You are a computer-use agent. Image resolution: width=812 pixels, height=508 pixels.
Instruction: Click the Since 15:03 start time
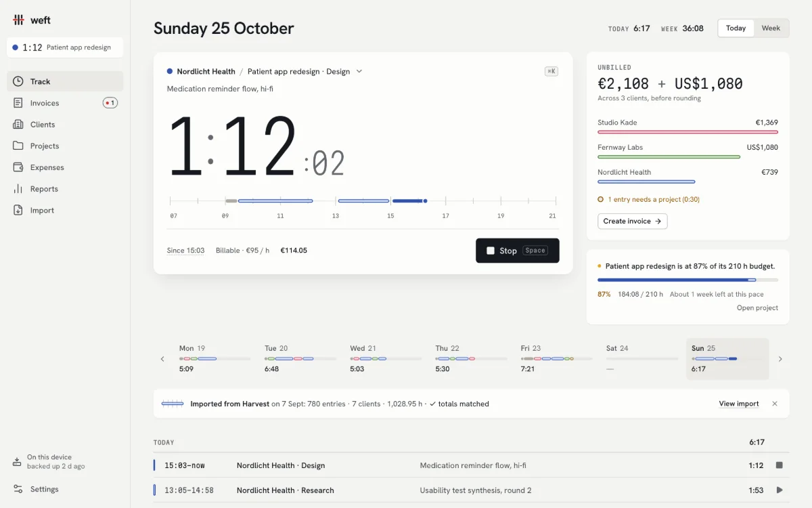(185, 251)
